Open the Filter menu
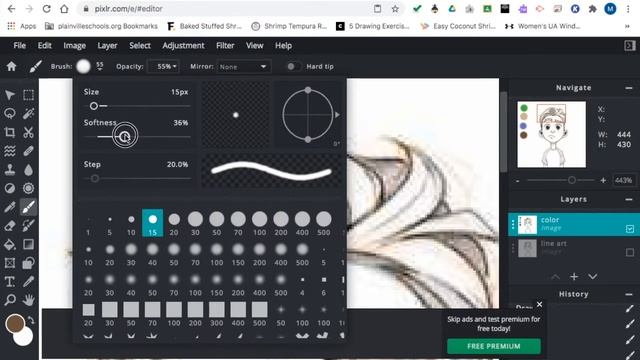Viewport: 640px width, 360px height. [225, 45]
